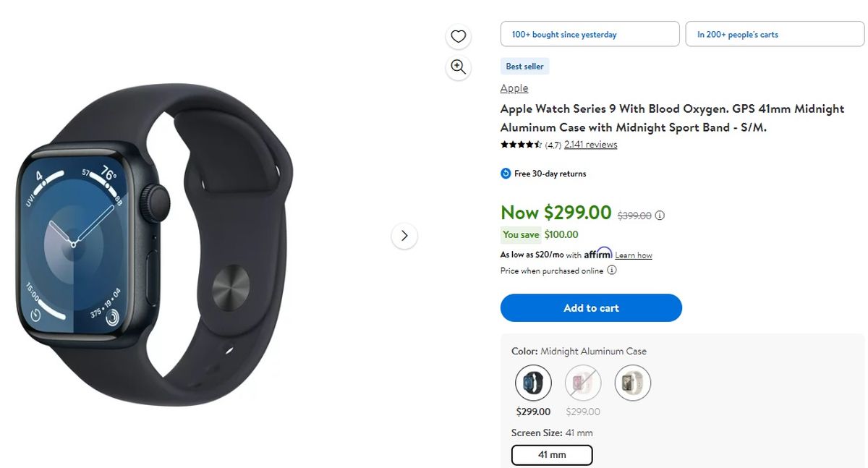Click the info icon next to $399.00

pos(660,216)
